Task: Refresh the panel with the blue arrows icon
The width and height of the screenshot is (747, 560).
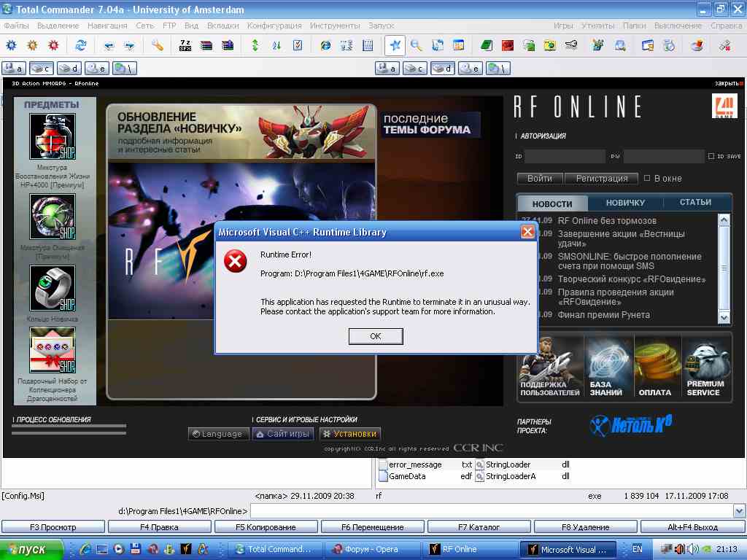Action: (x=80, y=45)
